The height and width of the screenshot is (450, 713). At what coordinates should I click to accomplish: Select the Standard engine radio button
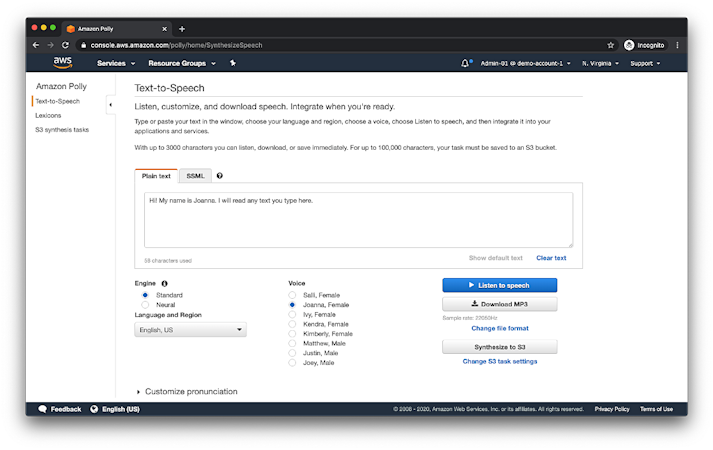click(x=145, y=295)
